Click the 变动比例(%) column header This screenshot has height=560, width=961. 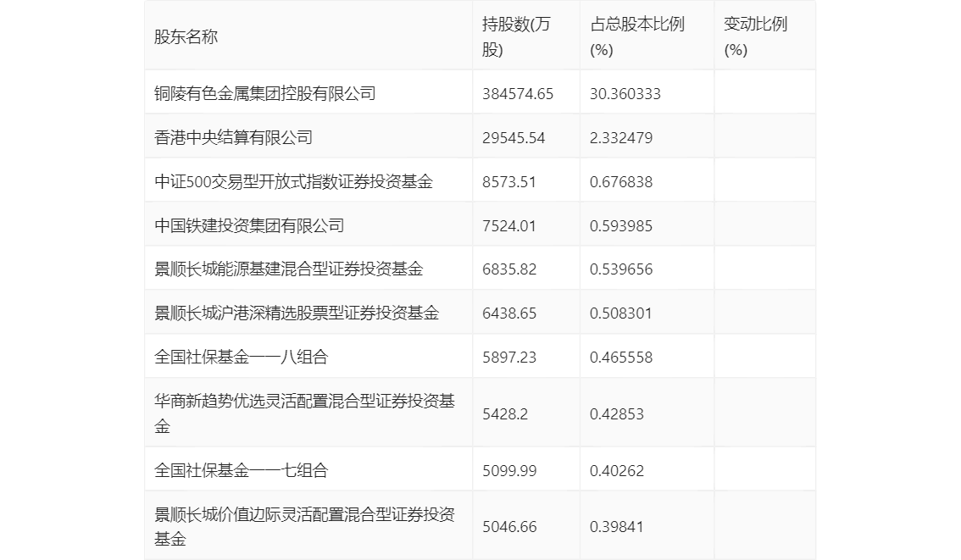click(x=755, y=36)
